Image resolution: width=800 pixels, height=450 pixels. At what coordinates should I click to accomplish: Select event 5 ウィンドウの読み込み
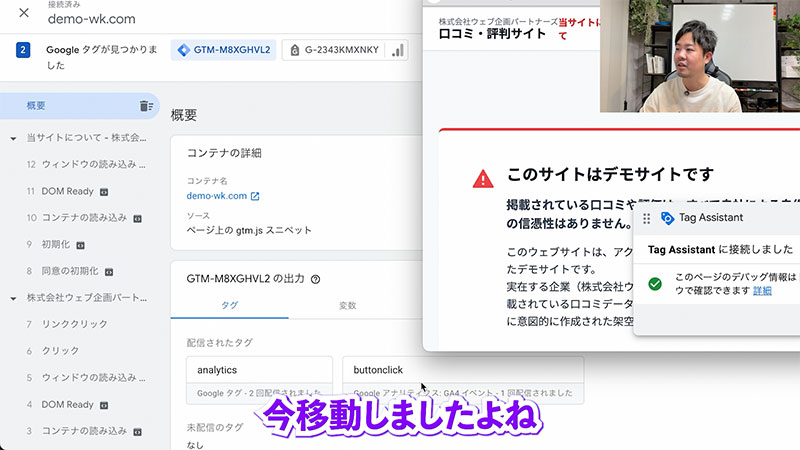tap(86, 378)
